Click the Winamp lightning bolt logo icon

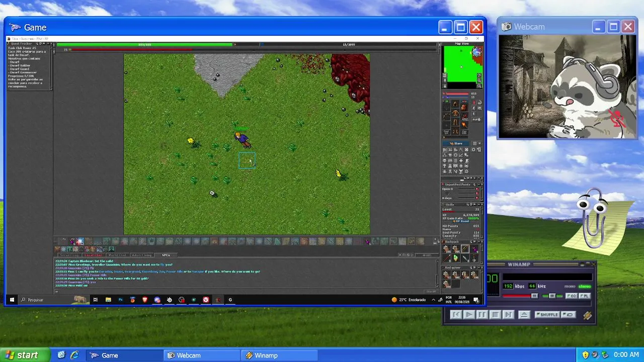click(x=587, y=315)
